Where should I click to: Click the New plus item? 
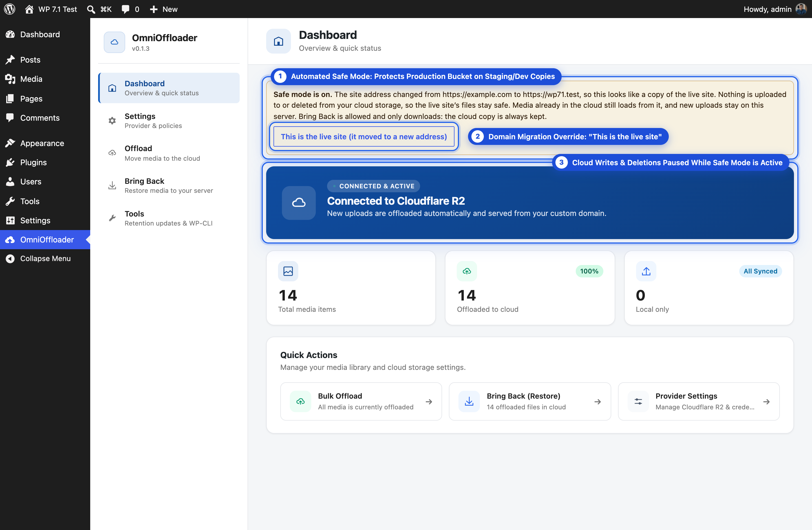164,9
